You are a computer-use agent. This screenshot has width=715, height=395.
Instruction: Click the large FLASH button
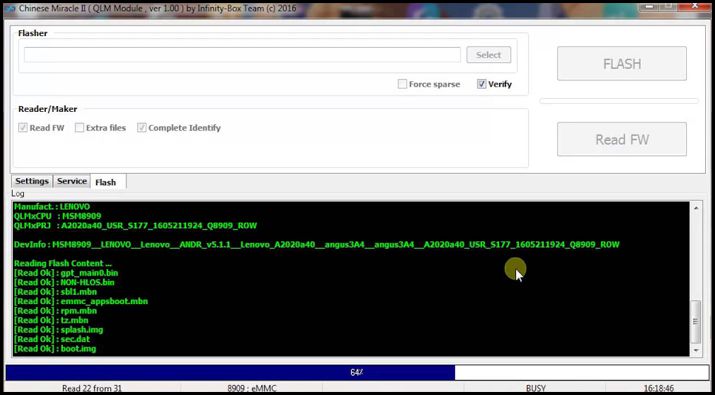click(622, 63)
